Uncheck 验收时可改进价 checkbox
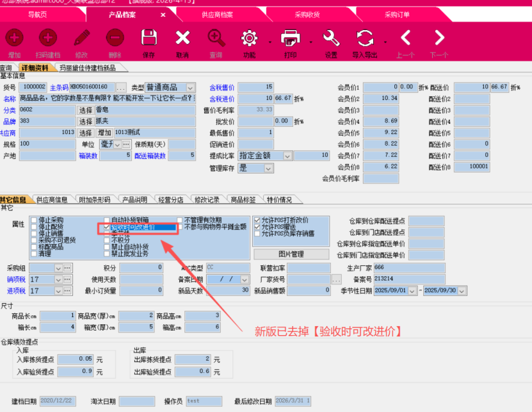Screen dimensions: 532x412 pyautogui.click(x=106, y=227)
